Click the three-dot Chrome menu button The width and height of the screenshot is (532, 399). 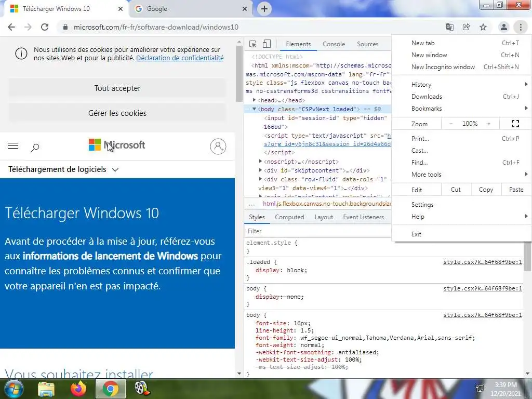521,27
